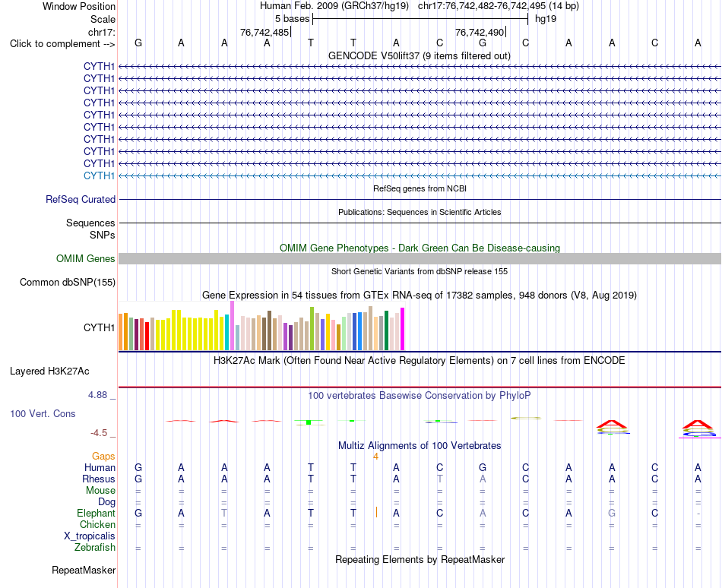Click the 76,742,485 position marker

pos(264,32)
